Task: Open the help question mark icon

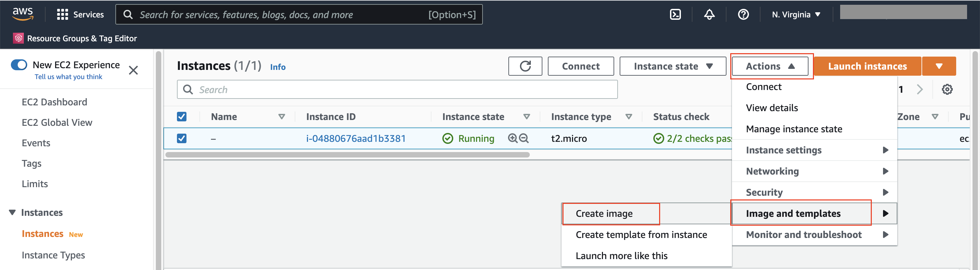Action: pos(743,15)
